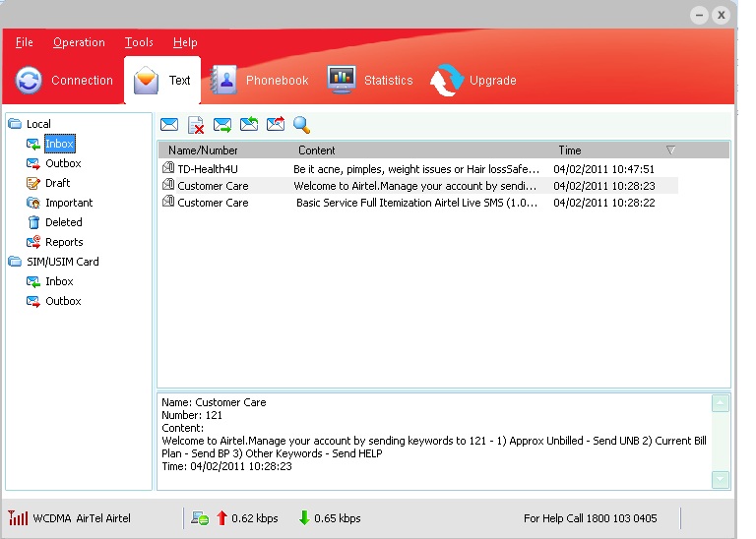Click the magnifying glass Search icon
The width and height of the screenshot is (756, 539).
pyautogui.click(x=301, y=125)
